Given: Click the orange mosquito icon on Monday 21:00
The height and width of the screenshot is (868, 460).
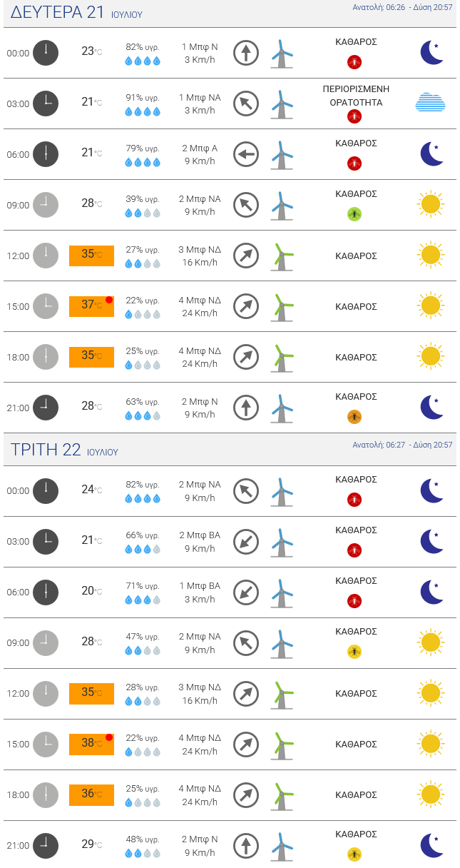Looking at the screenshot, I should pyautogui.click(x=354, y=416).
